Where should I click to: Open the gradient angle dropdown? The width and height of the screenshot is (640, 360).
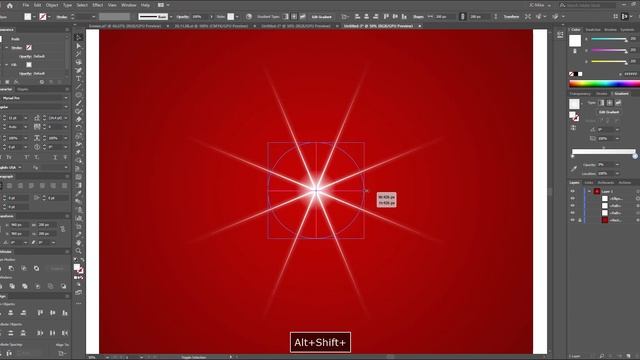617,129
